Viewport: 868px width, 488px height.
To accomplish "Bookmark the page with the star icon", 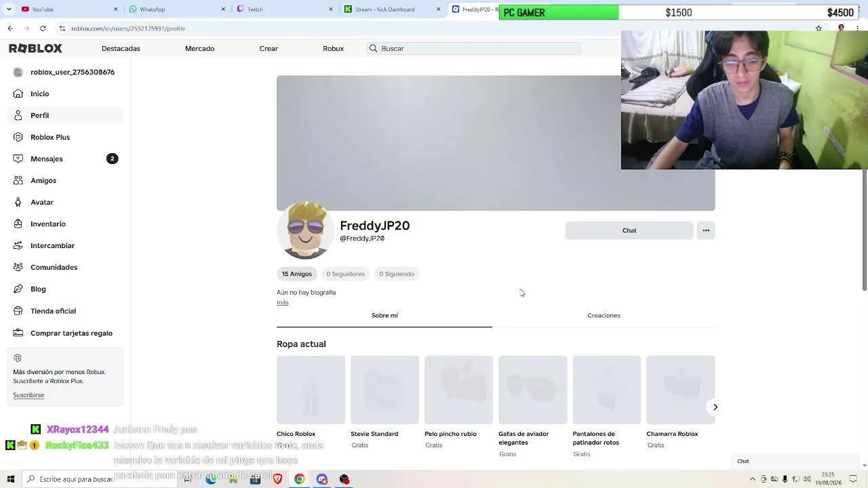I will [x=818, y=28].
